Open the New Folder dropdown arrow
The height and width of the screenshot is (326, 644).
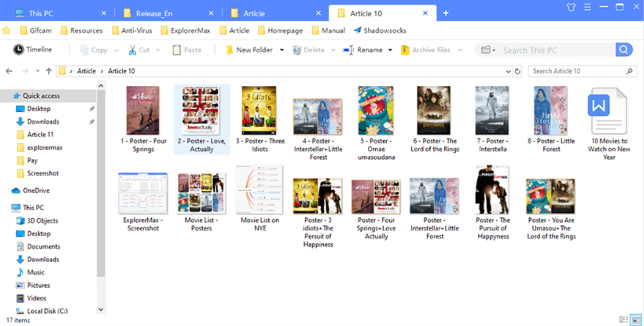click(281, 50)
